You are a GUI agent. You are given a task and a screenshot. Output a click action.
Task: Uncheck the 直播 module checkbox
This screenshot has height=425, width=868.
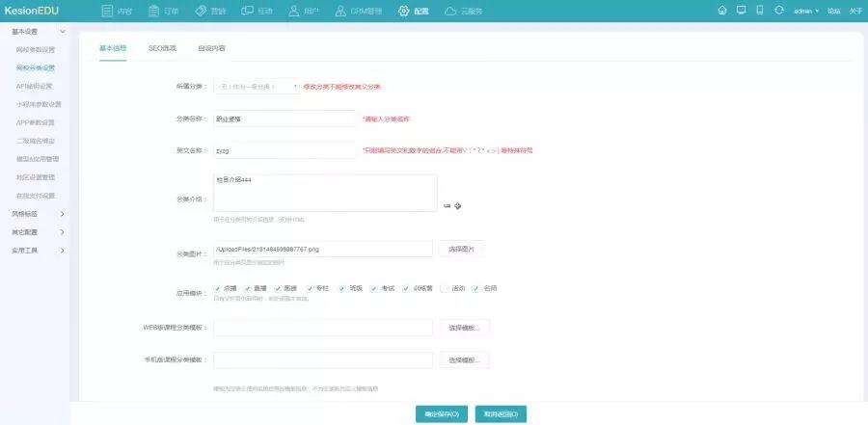[248, 288]
